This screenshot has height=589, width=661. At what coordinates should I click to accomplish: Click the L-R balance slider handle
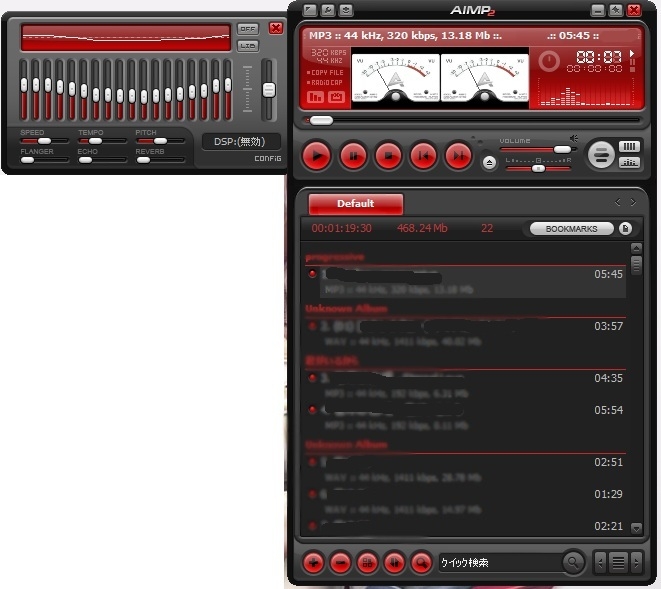tap(538, 169)
